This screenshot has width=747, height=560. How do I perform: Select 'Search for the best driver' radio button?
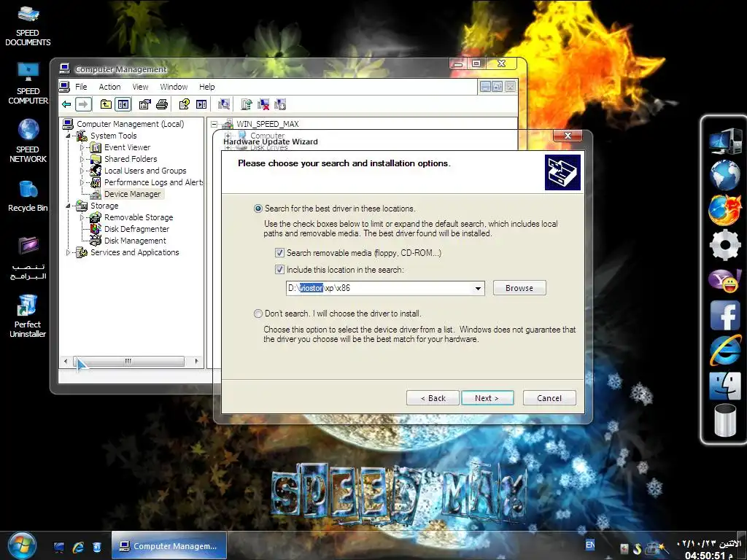[258, 209]
